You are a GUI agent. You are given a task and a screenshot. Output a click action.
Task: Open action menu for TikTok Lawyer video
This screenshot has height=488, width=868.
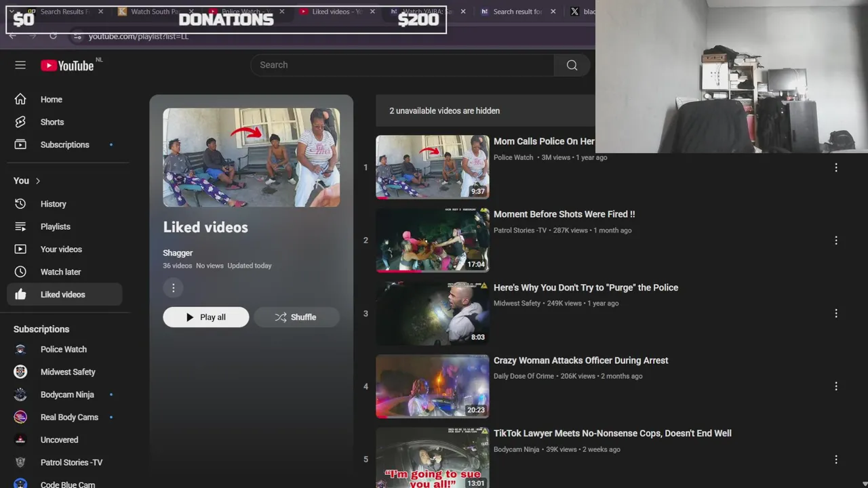pos(836,460)
